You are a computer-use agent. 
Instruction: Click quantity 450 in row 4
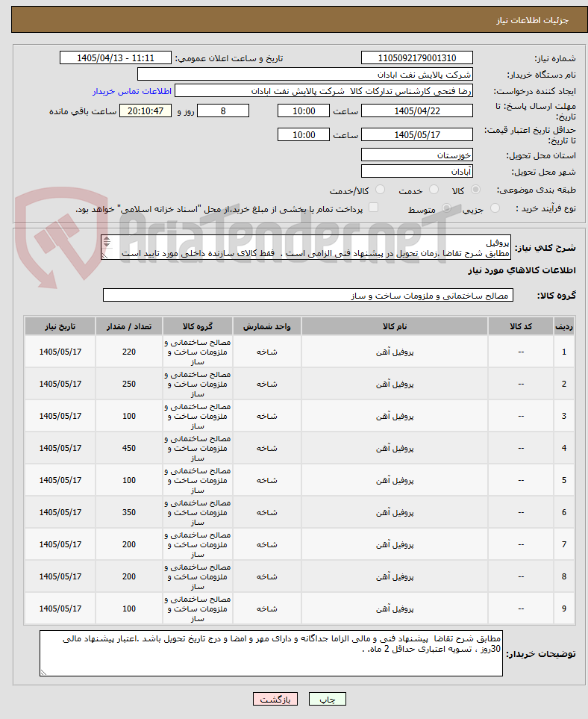tap(129, 448)
